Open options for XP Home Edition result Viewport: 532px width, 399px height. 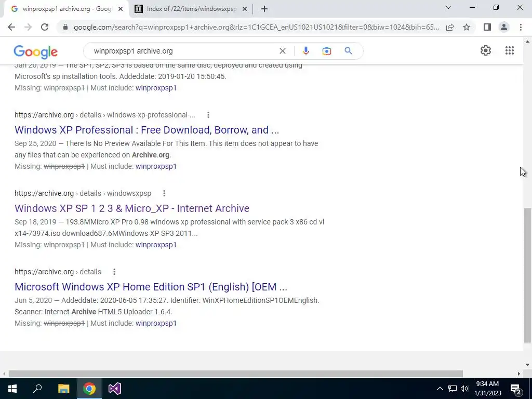(x=114, y=272)
